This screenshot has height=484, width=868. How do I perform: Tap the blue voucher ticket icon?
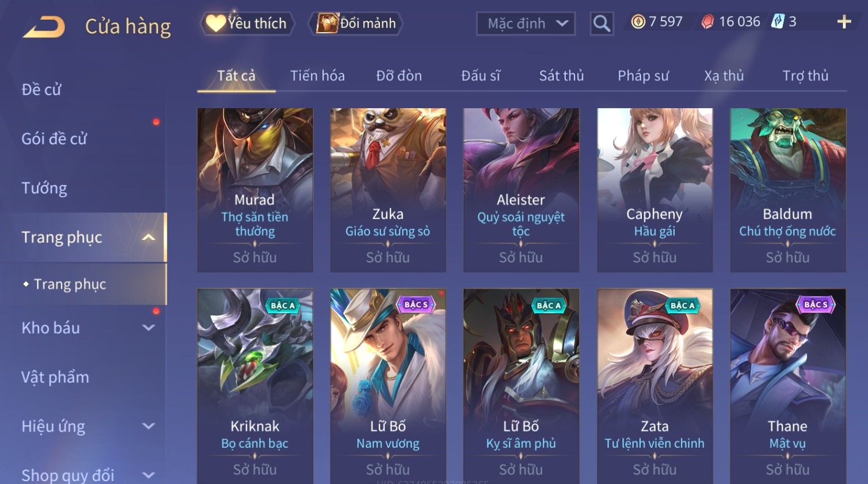(x=778, y=22)
